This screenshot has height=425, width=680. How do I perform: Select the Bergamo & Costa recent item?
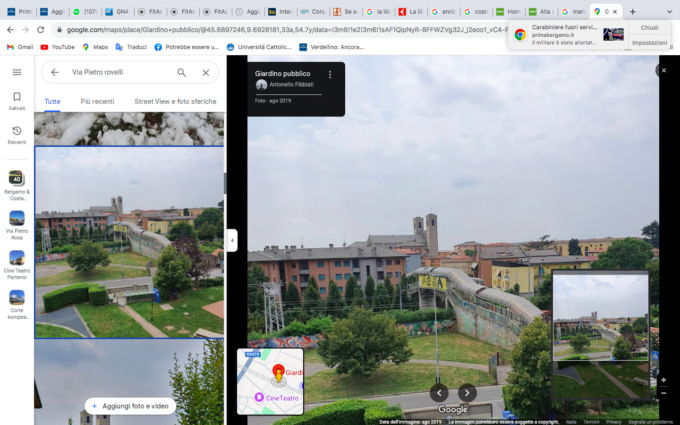coord(17,183)
